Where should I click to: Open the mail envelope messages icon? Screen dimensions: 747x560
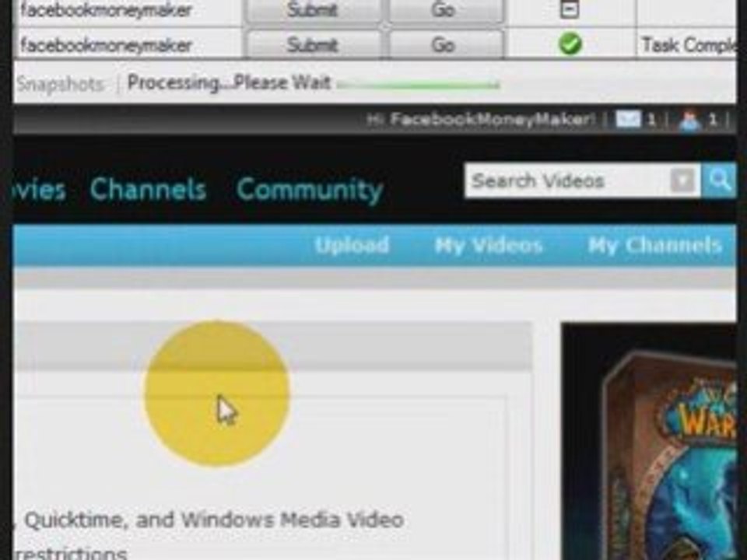pos(628,118)
